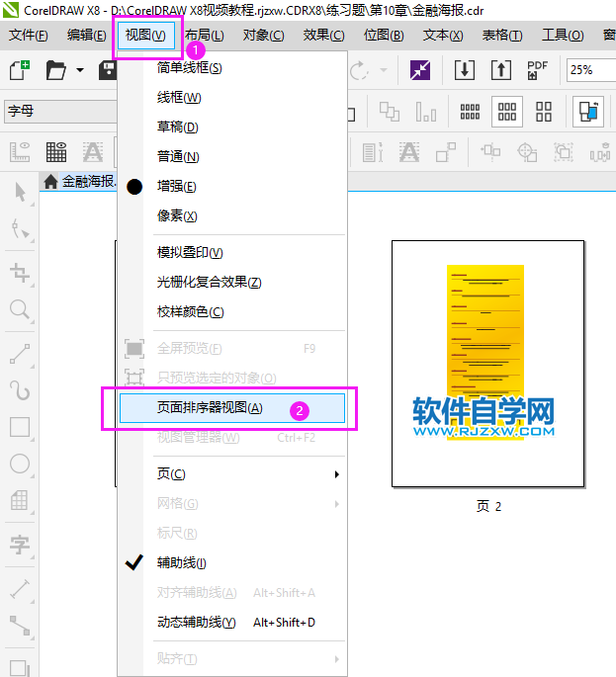Choose 简单线框(S) view mode
The image size is (616, 677).
click(x=232, y=68)
